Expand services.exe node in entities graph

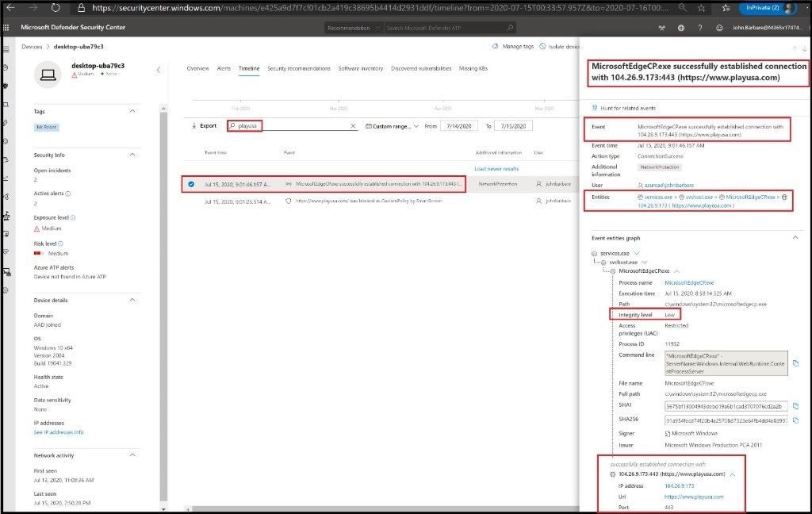(637, 253)
